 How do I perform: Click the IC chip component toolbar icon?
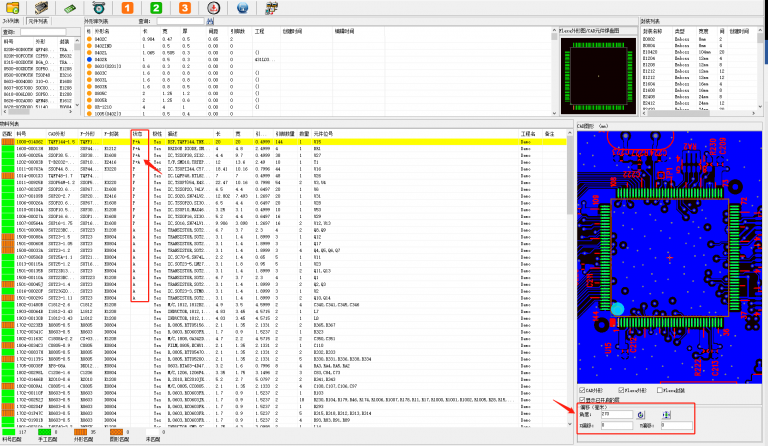pyautogui.click(x=41, y=7)
